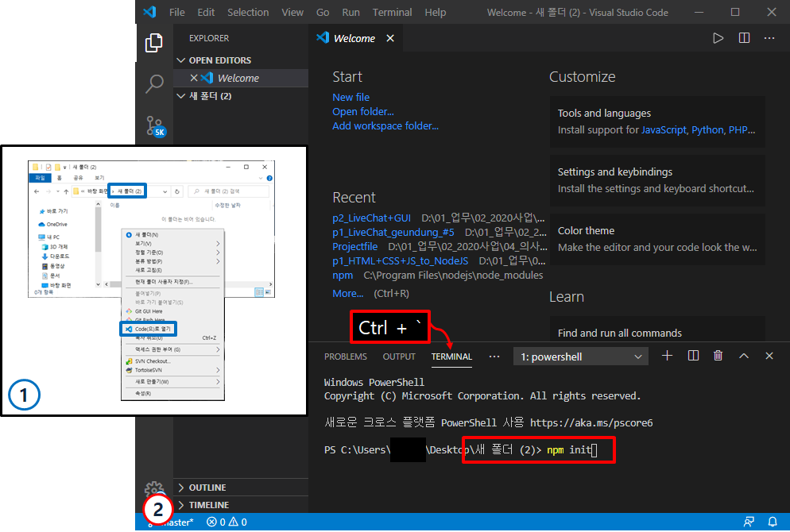
Task: Create a new terminal with plus icon
Action: point(667,356)
